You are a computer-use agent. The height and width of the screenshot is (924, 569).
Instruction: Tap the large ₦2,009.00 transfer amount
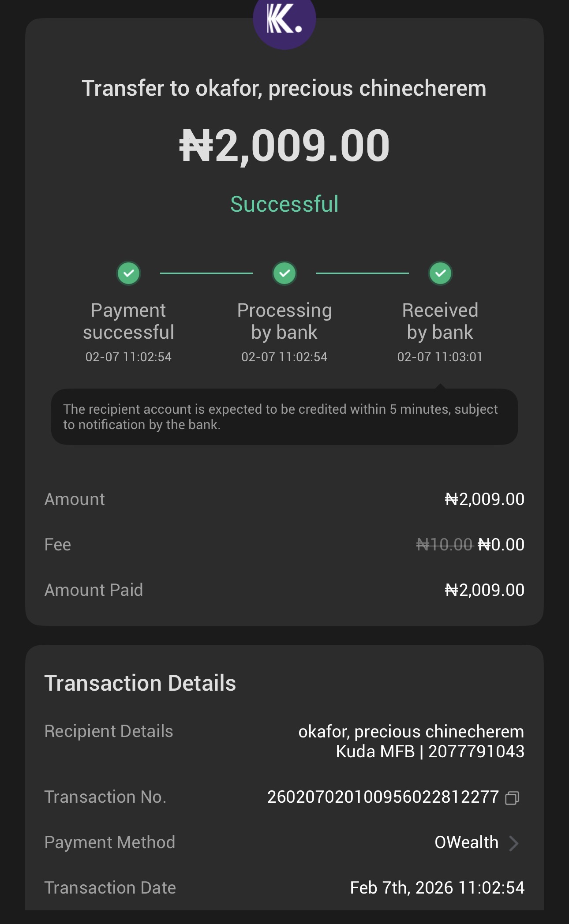point(284,146)
